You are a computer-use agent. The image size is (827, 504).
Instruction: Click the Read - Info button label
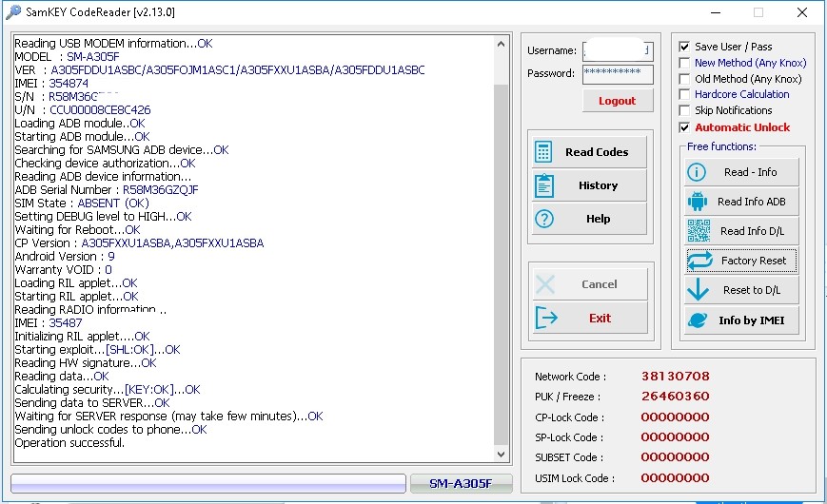tap(750, 172)
